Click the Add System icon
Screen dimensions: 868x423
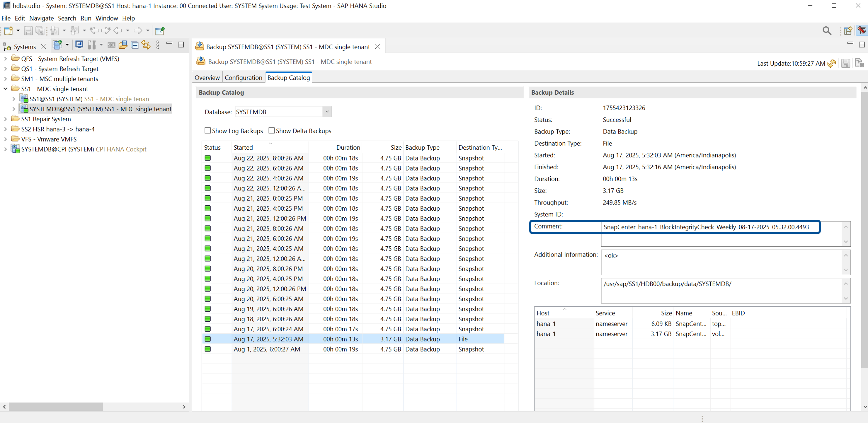coord(58,45)
